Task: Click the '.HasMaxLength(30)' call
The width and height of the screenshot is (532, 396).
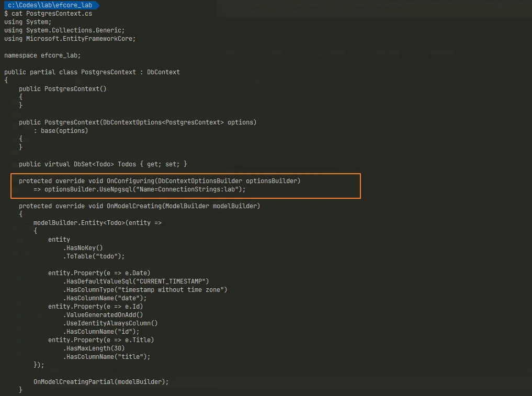Action: tap(94, 348)
